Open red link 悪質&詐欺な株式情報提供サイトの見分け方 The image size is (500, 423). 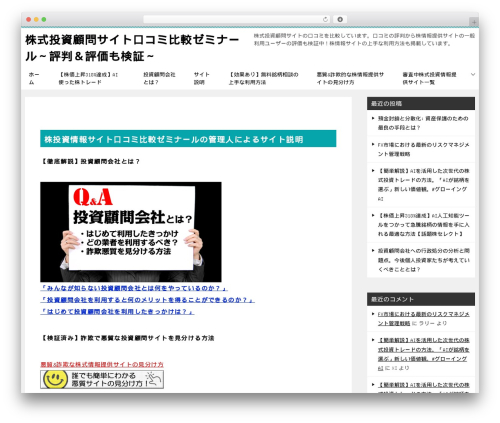[102, 364]
